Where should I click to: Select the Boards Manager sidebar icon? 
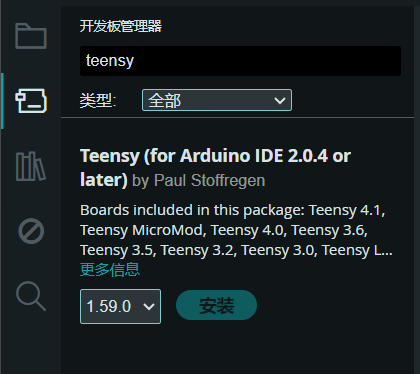[x=31, y=101]
